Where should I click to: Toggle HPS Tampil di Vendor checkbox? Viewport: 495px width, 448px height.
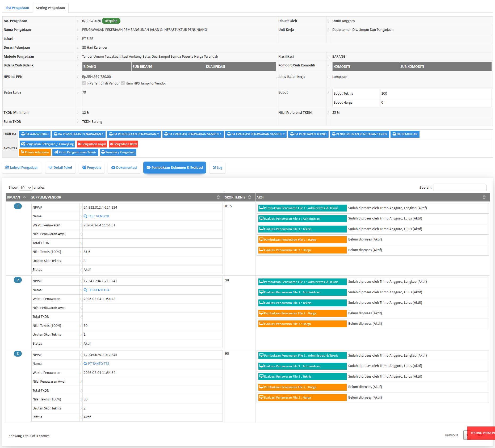tap(84, 83)
